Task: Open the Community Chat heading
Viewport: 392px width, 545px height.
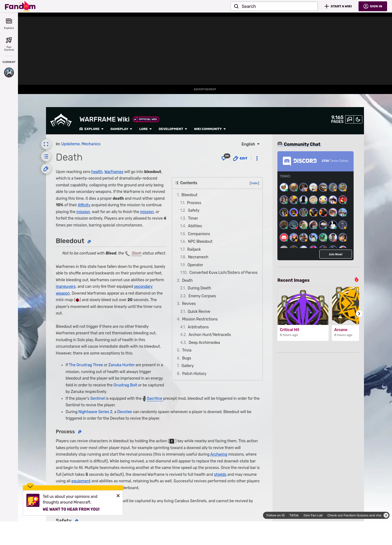Action: [x=302, y=144]
